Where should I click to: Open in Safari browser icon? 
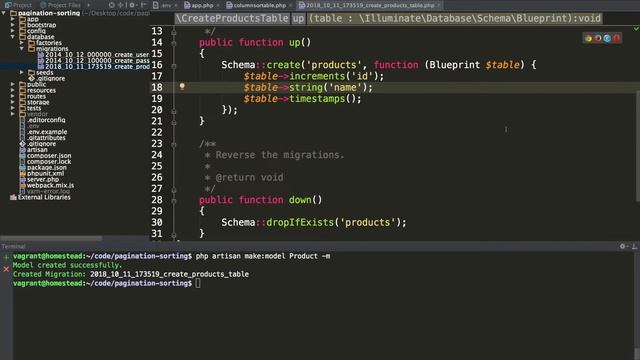point(607,38)
